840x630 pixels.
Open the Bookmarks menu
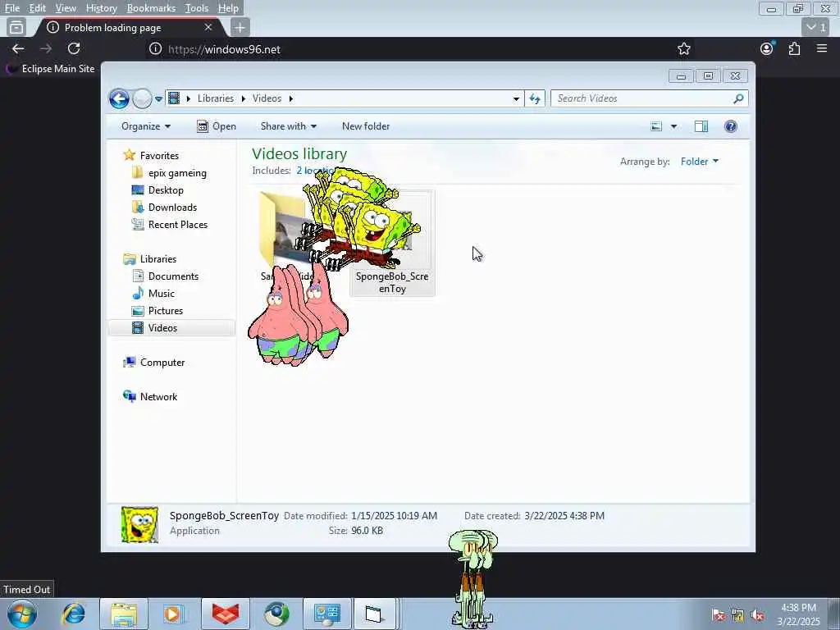point(151,8)
